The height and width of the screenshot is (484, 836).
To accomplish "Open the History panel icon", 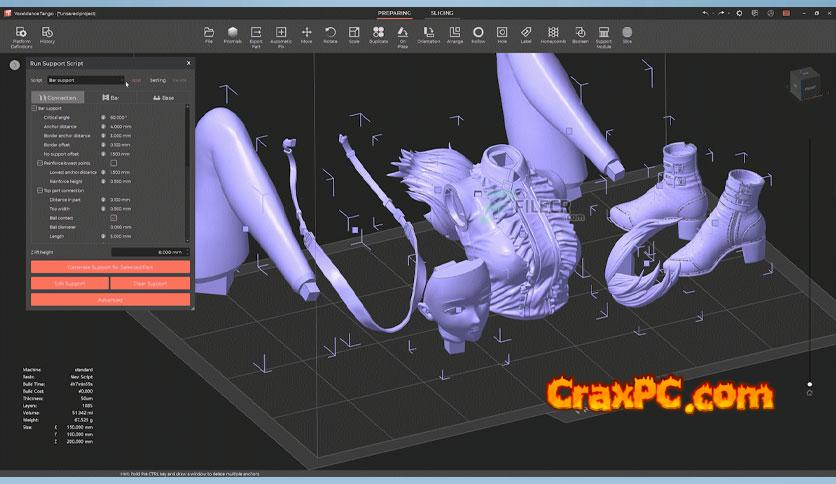I will [x=47, y=36].
